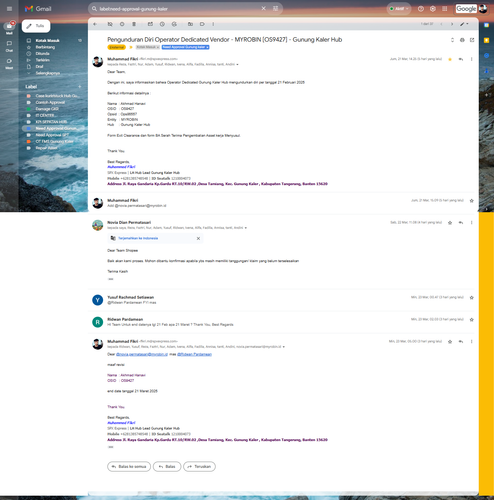The width and height of the screenshot is (494, 500).
Task: Create a new label with plus icon
Action: click(80, 87)
